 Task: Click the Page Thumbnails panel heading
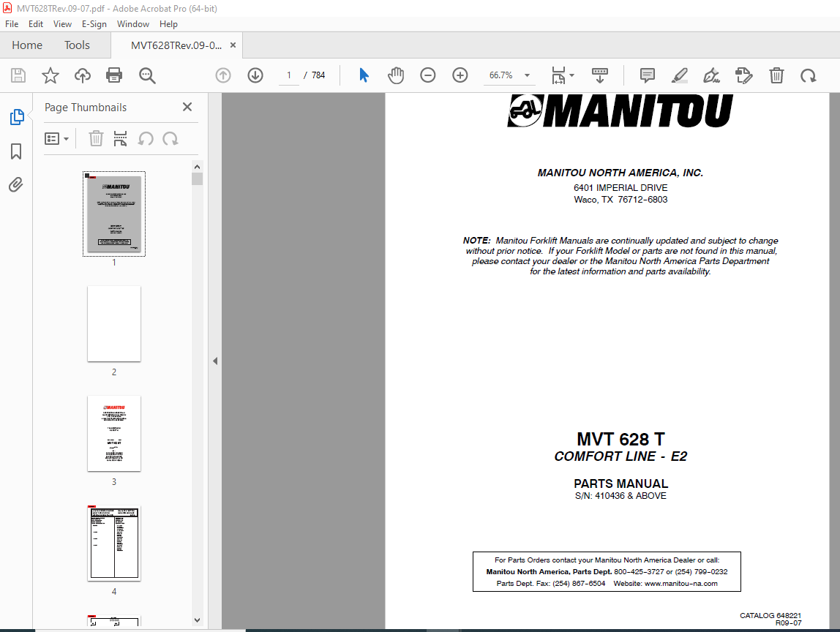coord(86,108)
